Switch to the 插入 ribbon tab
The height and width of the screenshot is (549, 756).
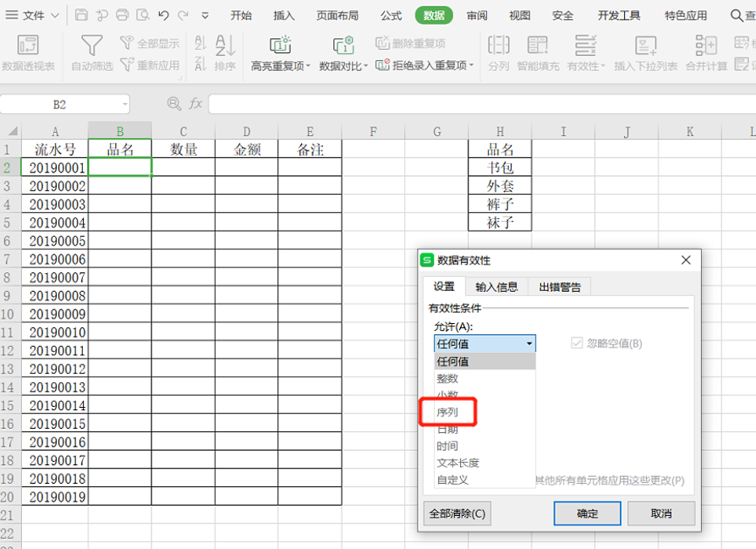tap(284, 15)
